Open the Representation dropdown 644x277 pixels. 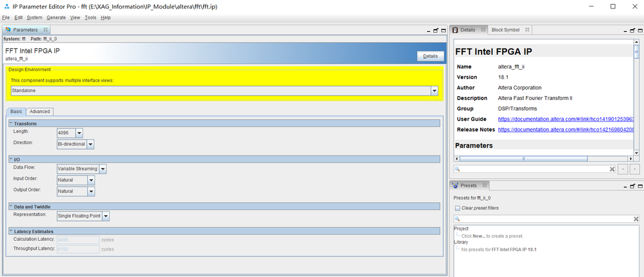pos(106,216)
